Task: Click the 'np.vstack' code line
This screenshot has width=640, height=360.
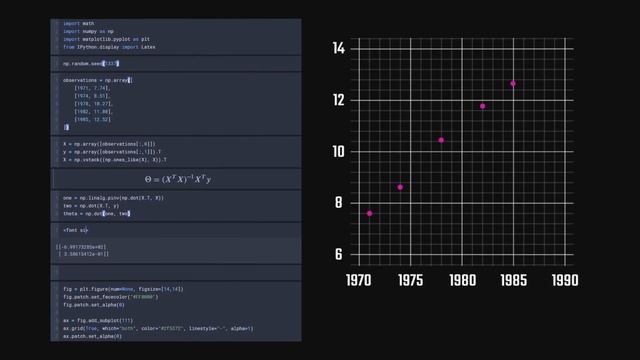Action: point(115,160)
